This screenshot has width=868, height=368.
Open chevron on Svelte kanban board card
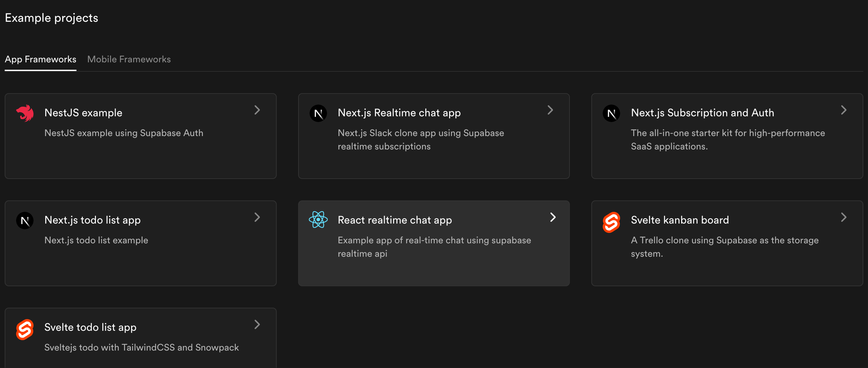pos(844,217)
